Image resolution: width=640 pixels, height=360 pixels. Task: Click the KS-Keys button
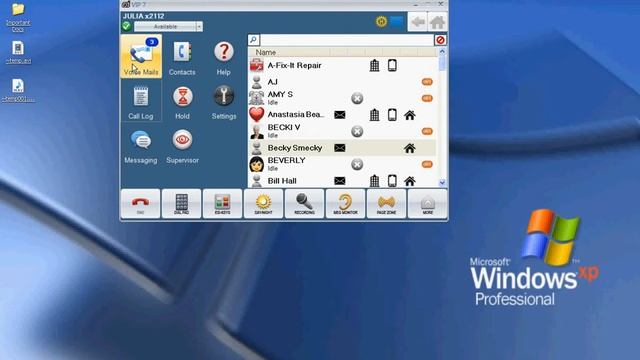coord(222,204)
